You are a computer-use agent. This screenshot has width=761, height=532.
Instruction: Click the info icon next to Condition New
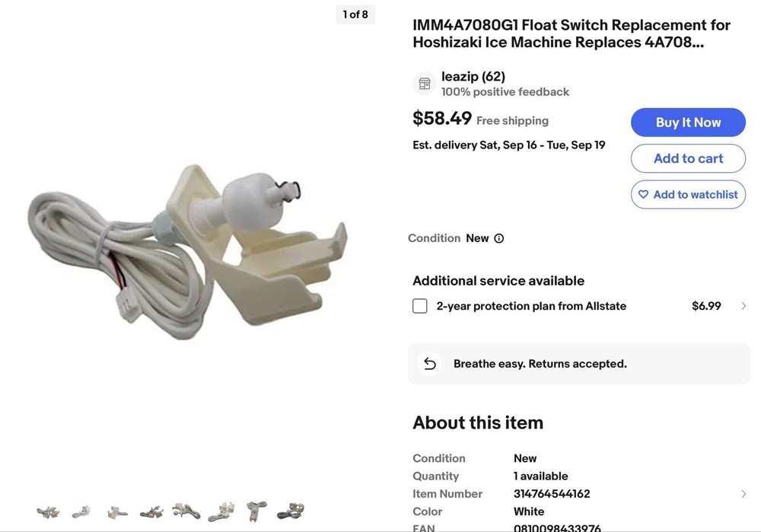coord(499,238)
